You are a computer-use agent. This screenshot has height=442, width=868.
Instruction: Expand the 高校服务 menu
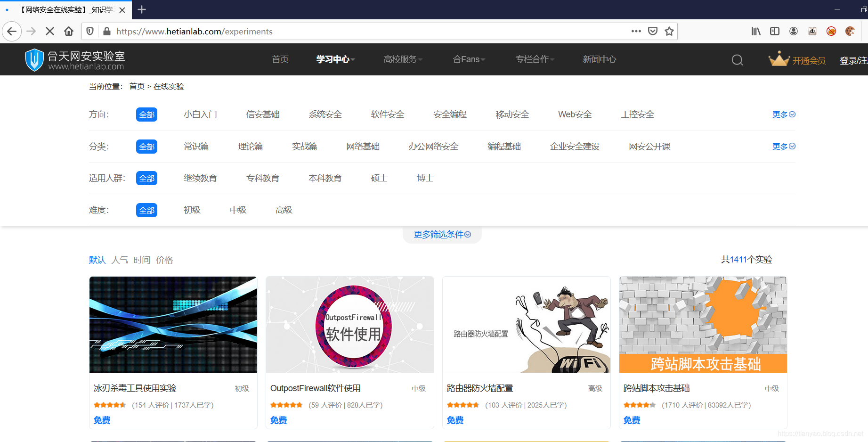pyautogui.click(x=403, y=59)
